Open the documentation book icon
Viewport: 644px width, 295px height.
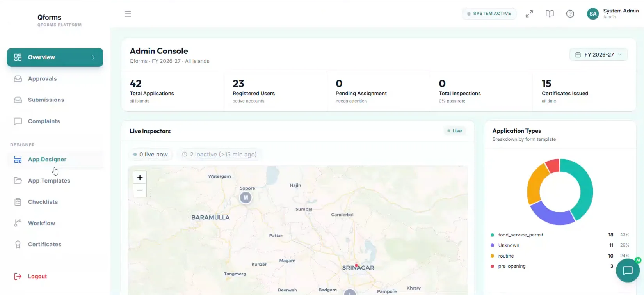coord(550,14)
